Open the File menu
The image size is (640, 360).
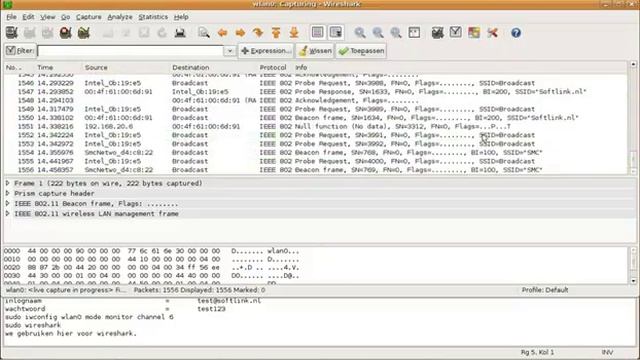point(11,17)
